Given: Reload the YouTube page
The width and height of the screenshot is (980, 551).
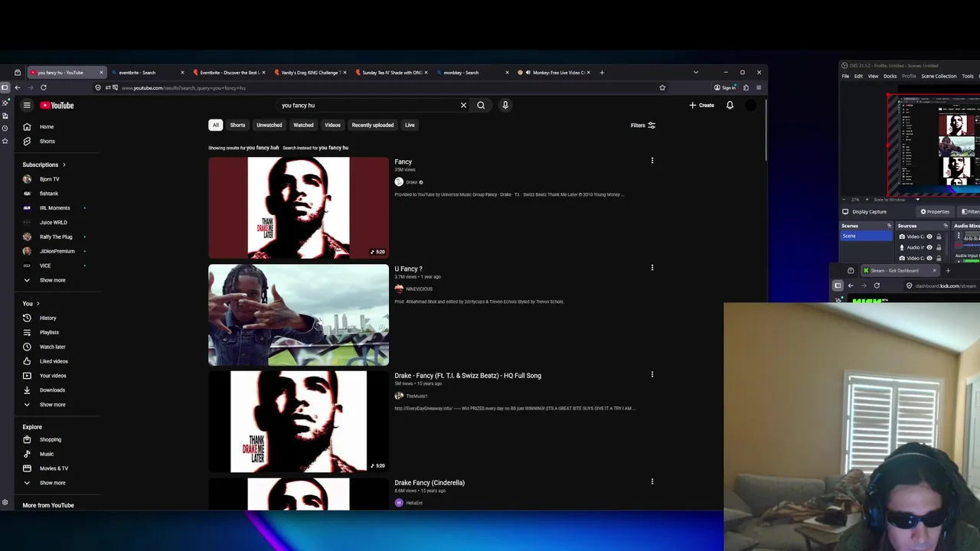Looking at the screenshot, I should [x=43, y=88].
